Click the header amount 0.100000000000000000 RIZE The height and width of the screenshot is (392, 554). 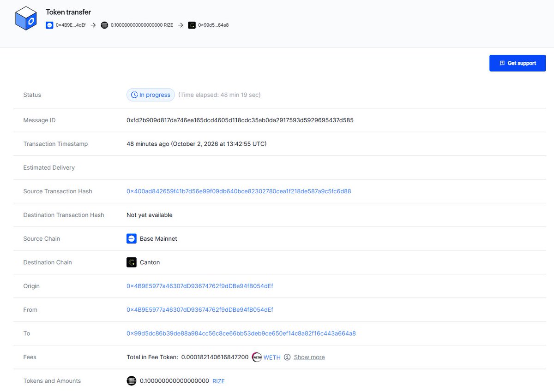(142, 25)
